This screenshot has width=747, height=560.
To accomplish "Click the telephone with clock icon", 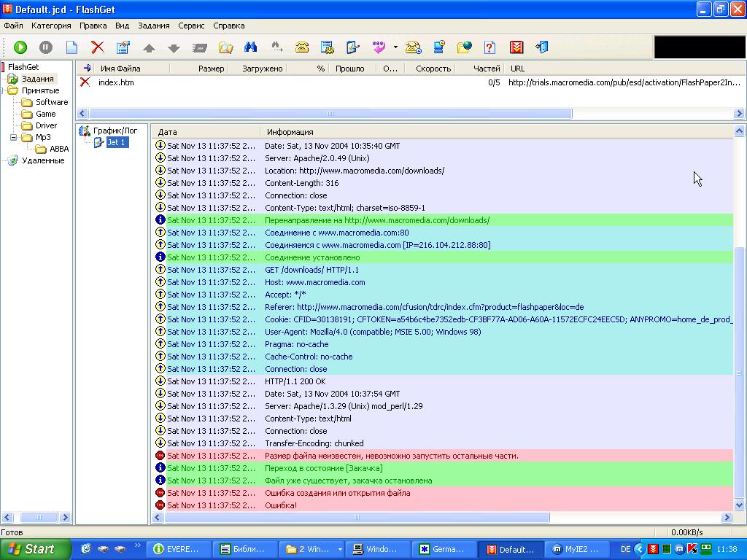I will [414, 47].
